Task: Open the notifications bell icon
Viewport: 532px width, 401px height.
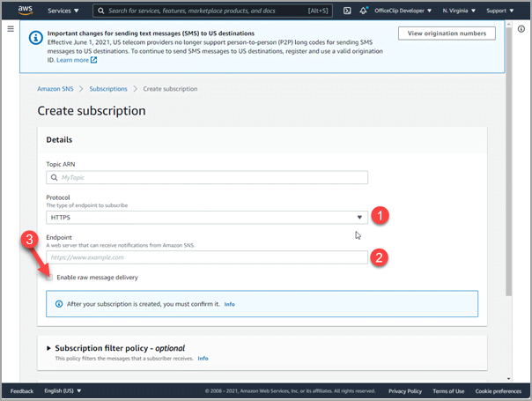Action: 364,11
